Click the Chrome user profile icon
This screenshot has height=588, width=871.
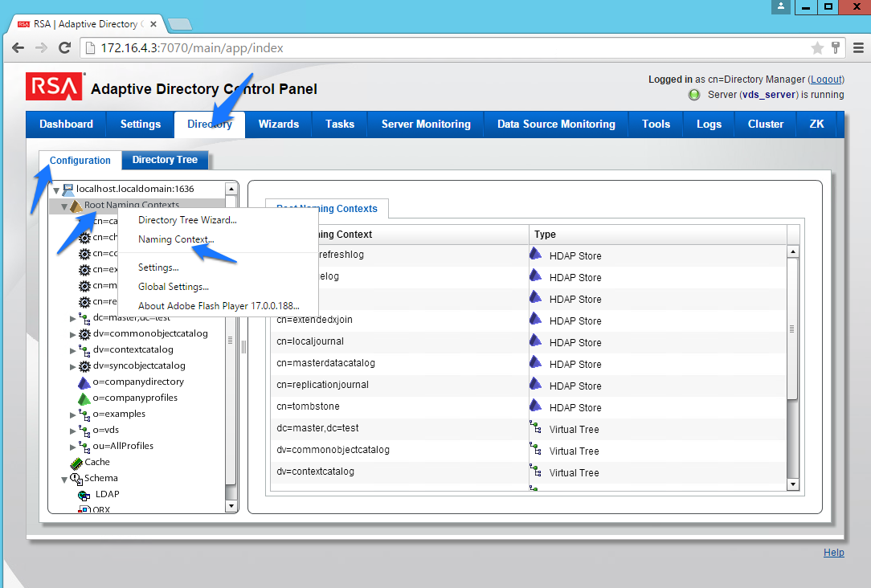coord(780,6)
